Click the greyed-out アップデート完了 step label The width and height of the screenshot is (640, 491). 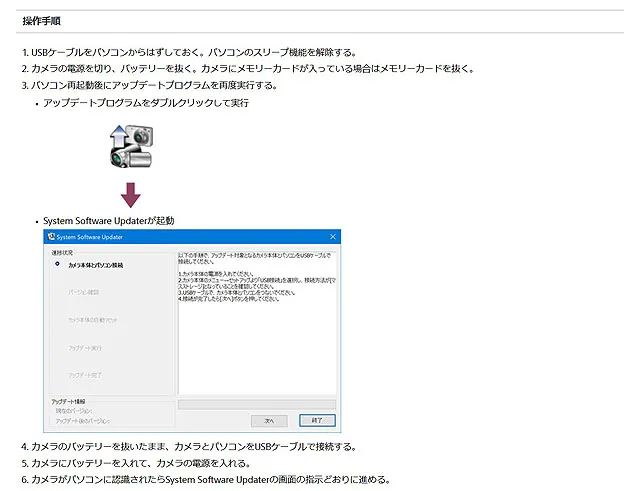(85, 375)
